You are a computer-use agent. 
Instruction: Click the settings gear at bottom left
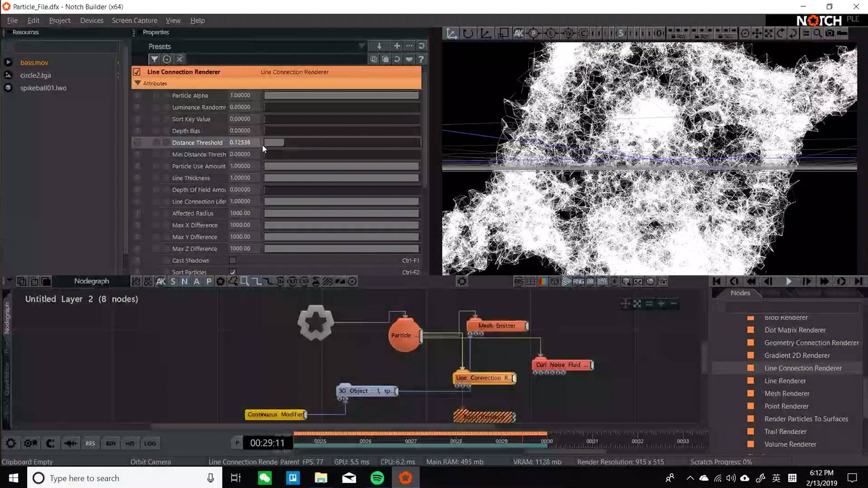[11, 443]
